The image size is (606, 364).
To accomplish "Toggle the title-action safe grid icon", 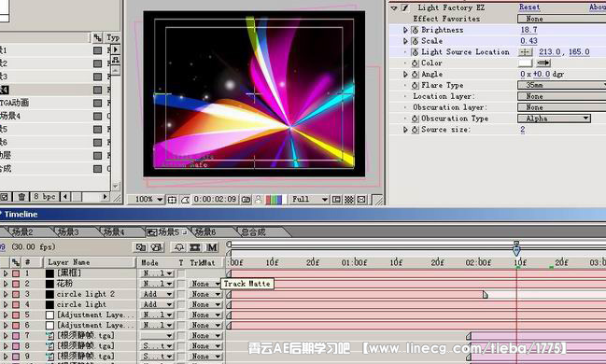I will tap(172, 200).
